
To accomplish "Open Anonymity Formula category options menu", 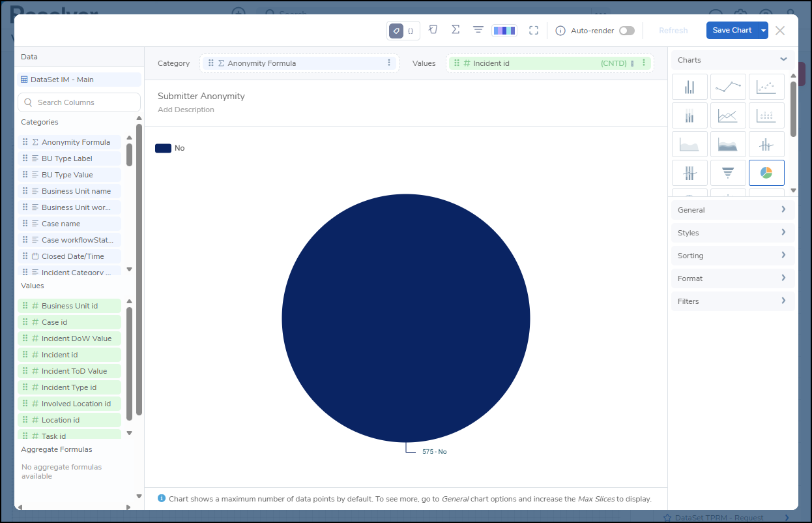I will (x=389, y=63).
